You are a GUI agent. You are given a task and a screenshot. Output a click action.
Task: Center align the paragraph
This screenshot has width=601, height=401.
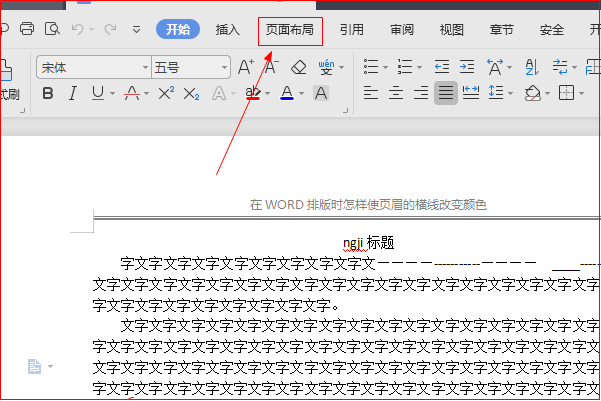tap(396, 93)
